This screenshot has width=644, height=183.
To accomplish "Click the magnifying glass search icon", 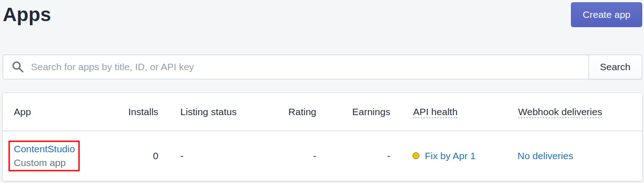I will point(18,67).
